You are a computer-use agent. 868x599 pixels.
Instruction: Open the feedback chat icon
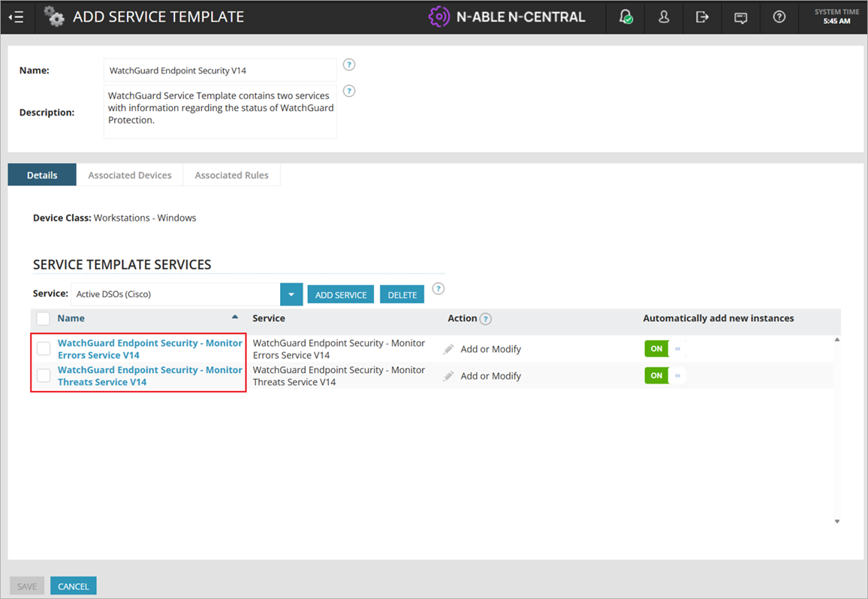click(740, 17)
